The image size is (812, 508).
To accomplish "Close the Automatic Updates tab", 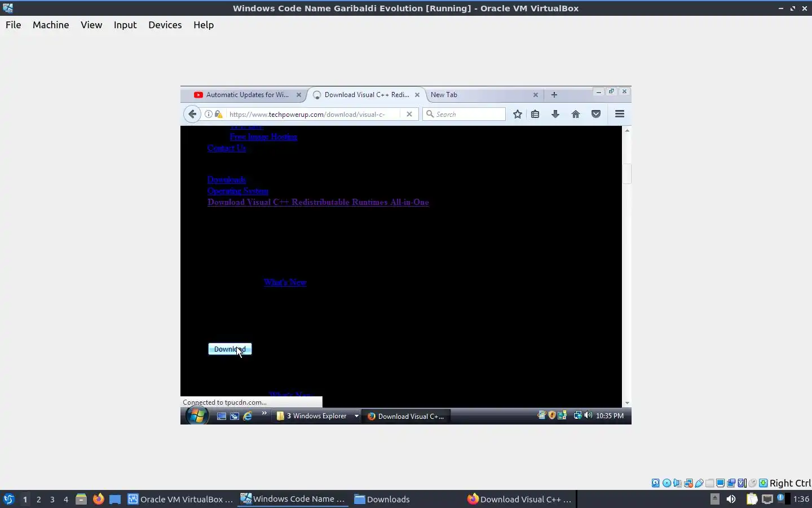I will 299,95.
